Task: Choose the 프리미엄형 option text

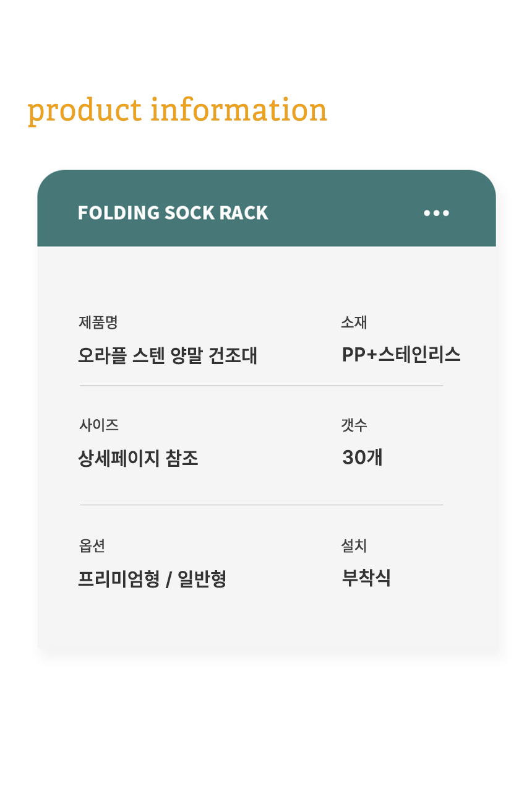Action: 118,579
